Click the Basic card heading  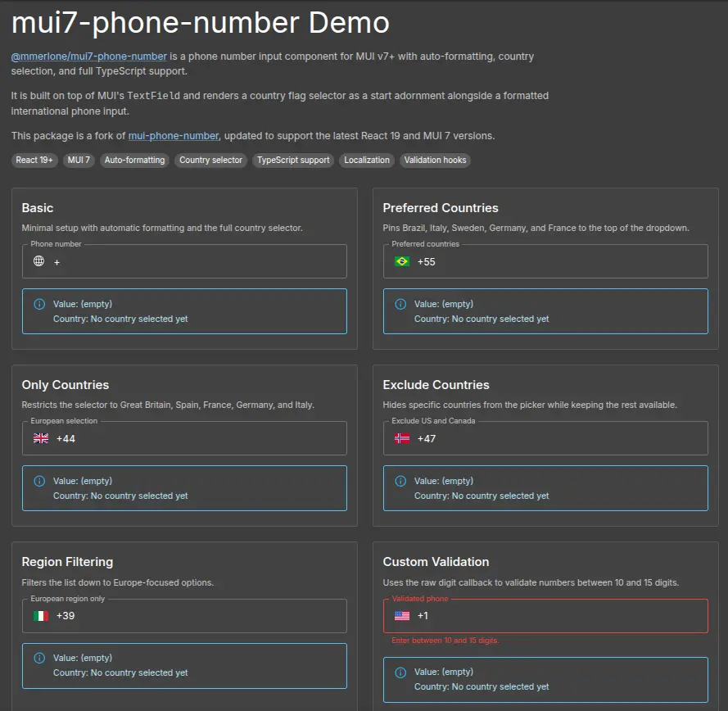point(38,208)
